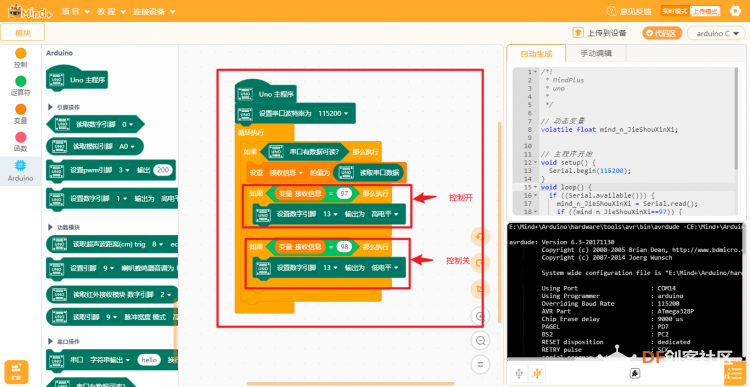Click the 意见反馈 link text
This screenshot has width=750, height=387.
(635, 11)
